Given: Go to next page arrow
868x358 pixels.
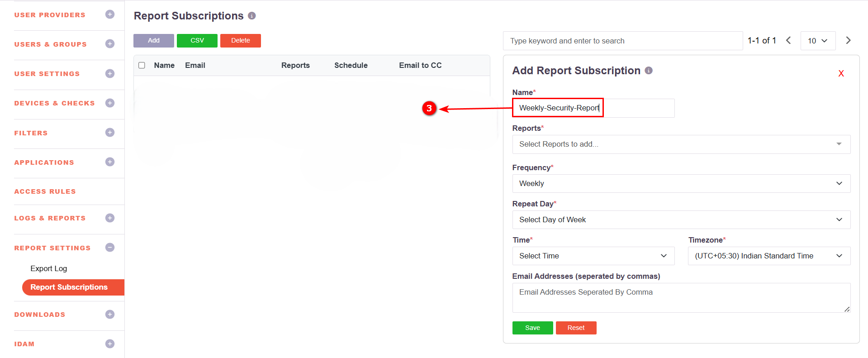Looking at the screenshot, I should (848, 40).
